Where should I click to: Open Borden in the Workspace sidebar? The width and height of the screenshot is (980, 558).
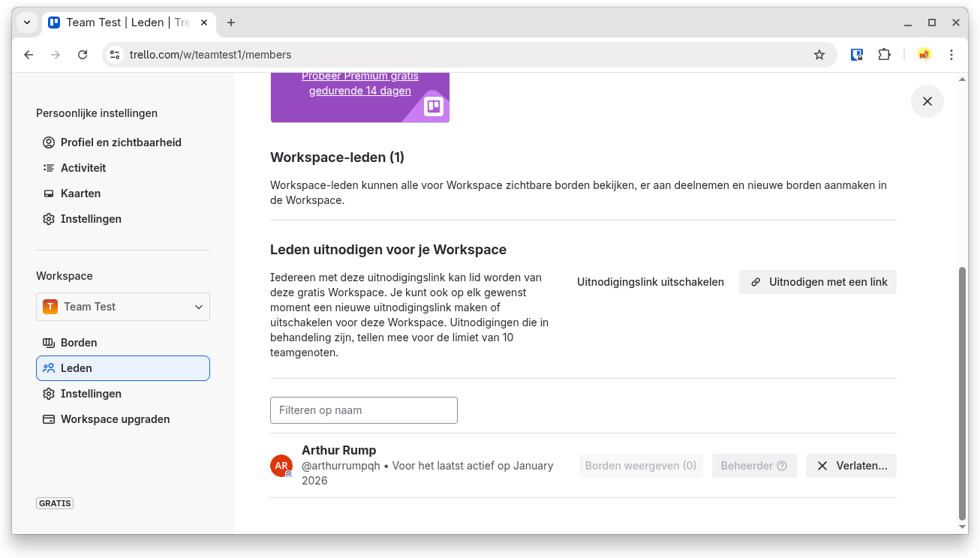click(x=79, y=343)
